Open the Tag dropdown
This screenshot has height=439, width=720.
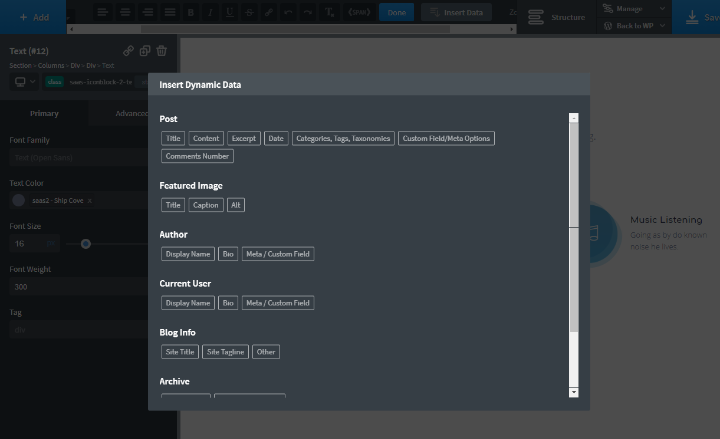click(x=78, y=330)
